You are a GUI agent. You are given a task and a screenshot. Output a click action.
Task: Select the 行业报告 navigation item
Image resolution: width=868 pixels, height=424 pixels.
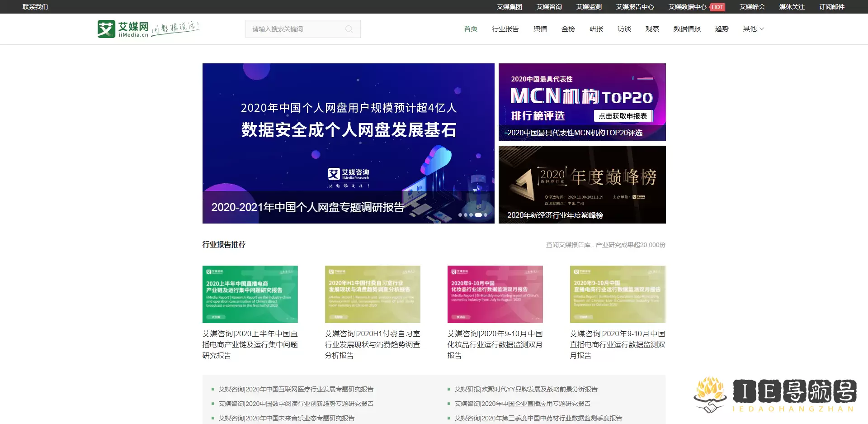[505, 29]
